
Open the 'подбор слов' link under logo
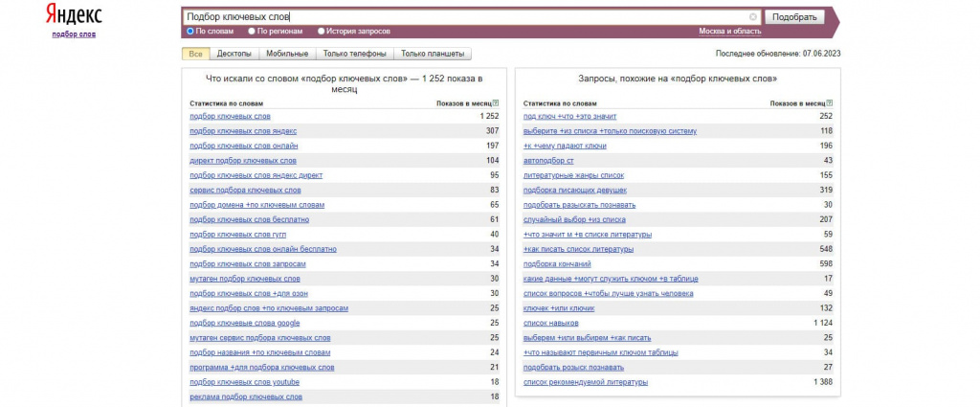[x=74, y=34]
